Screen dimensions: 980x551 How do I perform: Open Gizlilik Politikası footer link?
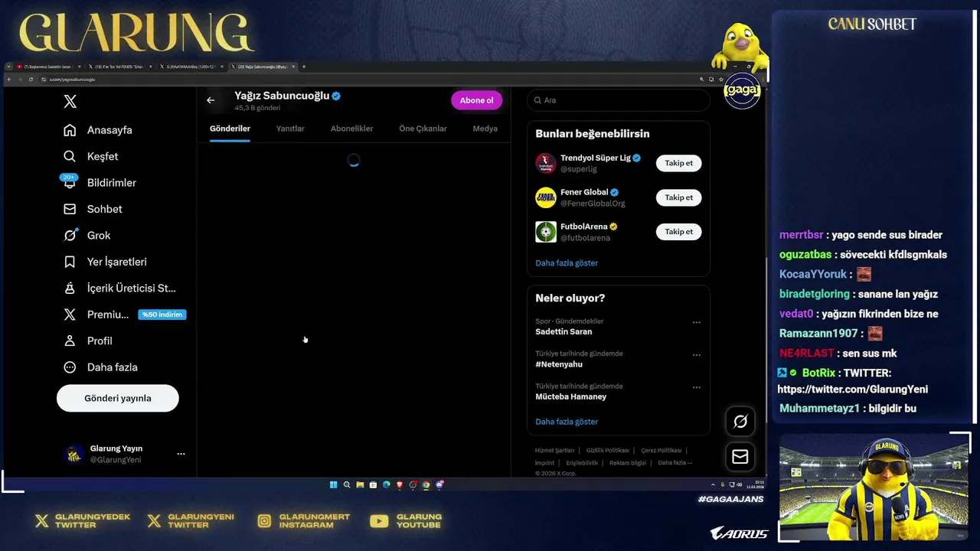coord(607,451)
